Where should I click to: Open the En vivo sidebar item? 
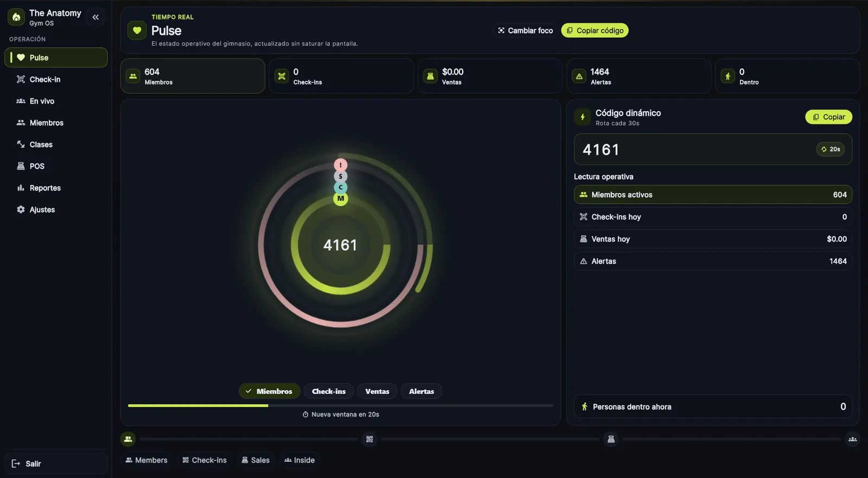(56, 101)
